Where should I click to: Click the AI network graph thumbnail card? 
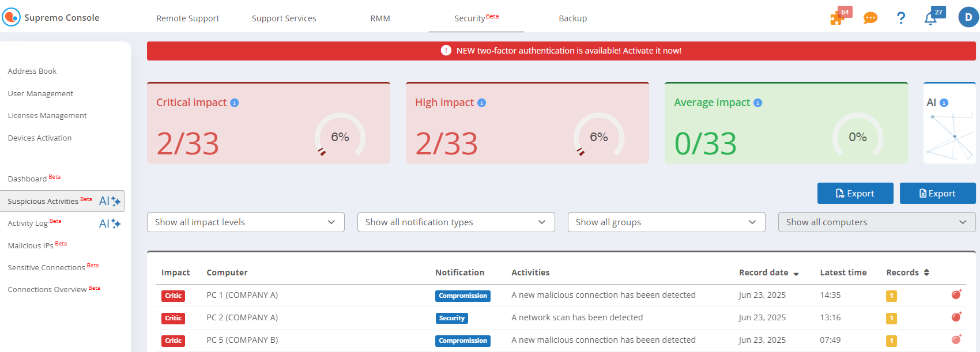[x=949, y=123]
